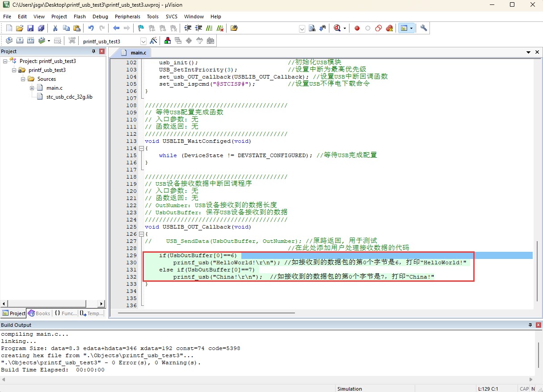Comment the selection with the green comment icon
This screenshot has width=543, height=392.
[x=210, y=28]
